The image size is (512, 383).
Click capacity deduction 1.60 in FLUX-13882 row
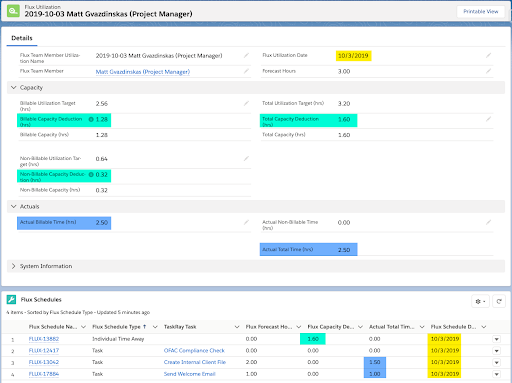(313, 339)
